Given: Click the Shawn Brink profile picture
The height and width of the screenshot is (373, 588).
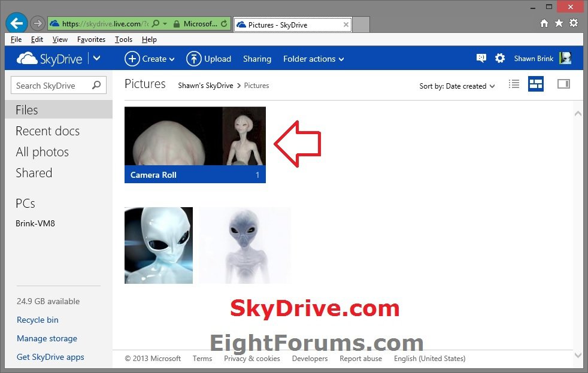Looking at the screenshot, I should [565, 58].
